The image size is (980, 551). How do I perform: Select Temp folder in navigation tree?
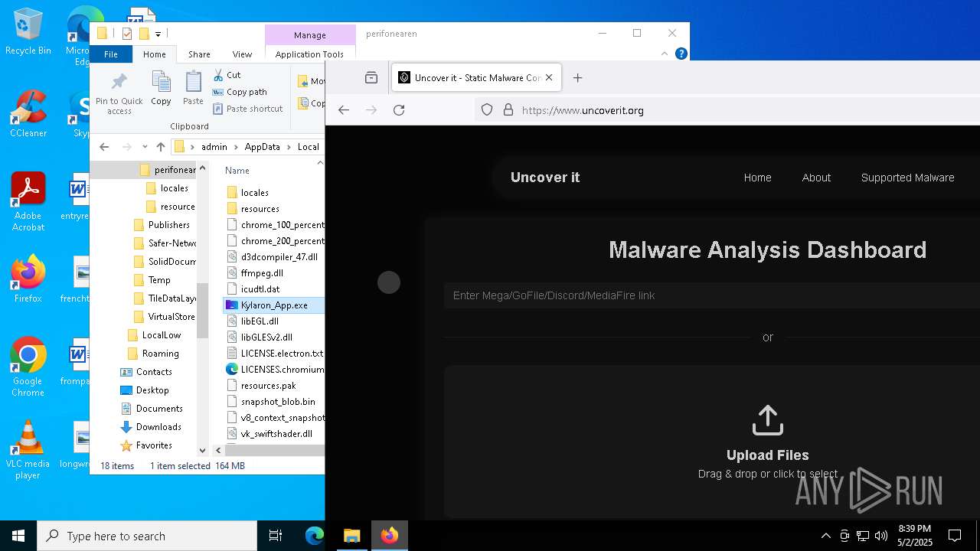159,280
